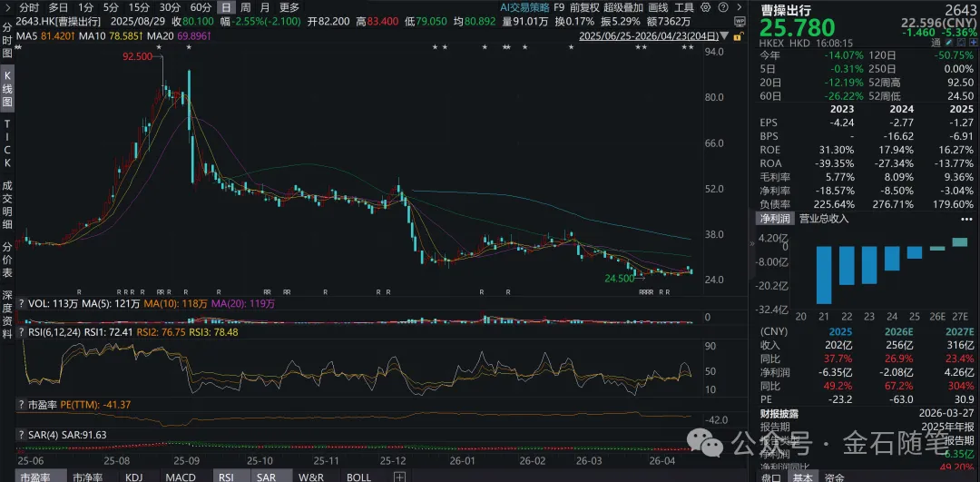Select 1分 minute period
980x482 pixels.
(86, 7)
